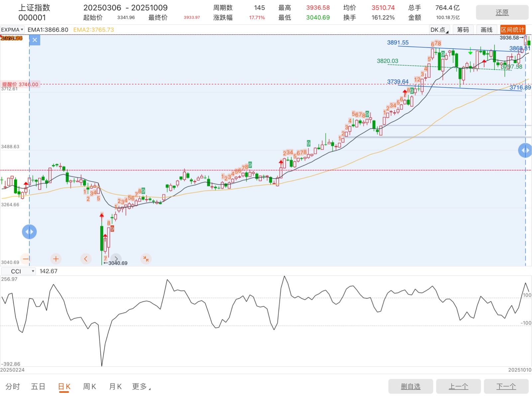Click the 还原 restore button
The width and height of the screenshot is (532, 399).
pyautogui.click(x=502, y=13)
